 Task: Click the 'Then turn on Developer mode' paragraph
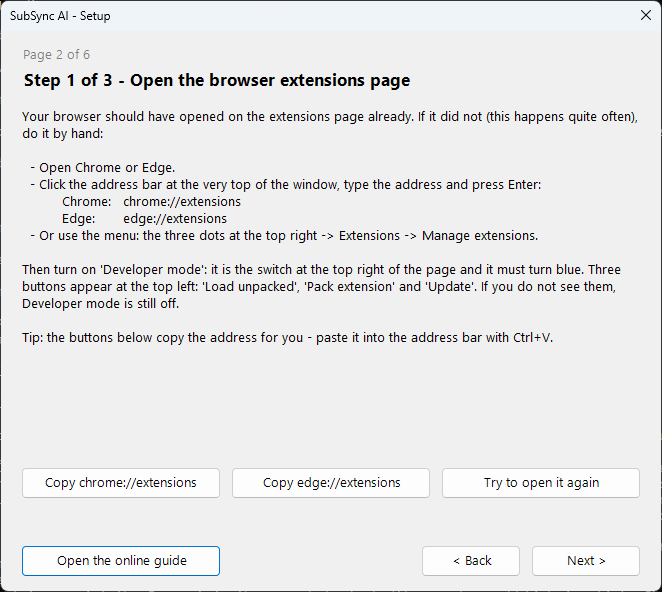pos(321,286)
